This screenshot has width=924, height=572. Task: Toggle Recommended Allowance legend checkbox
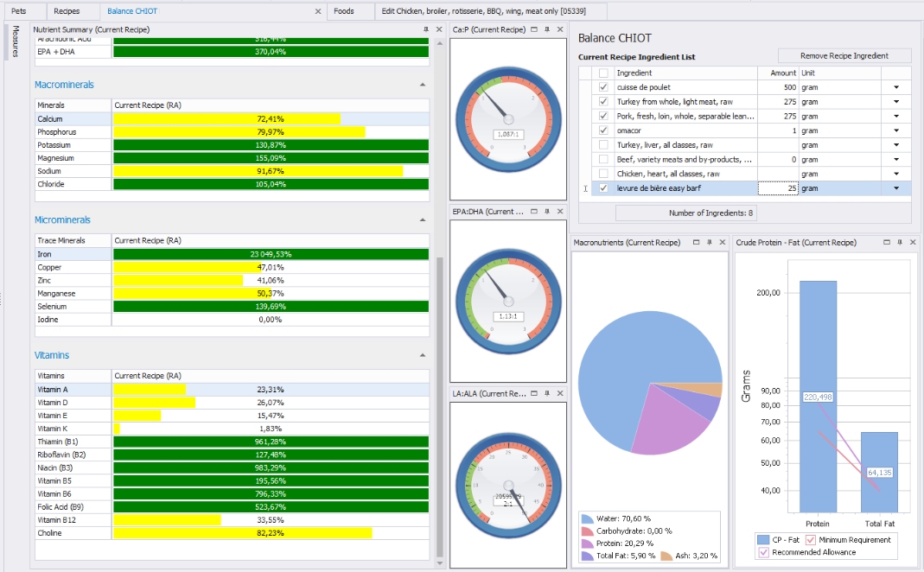(762, 552)
